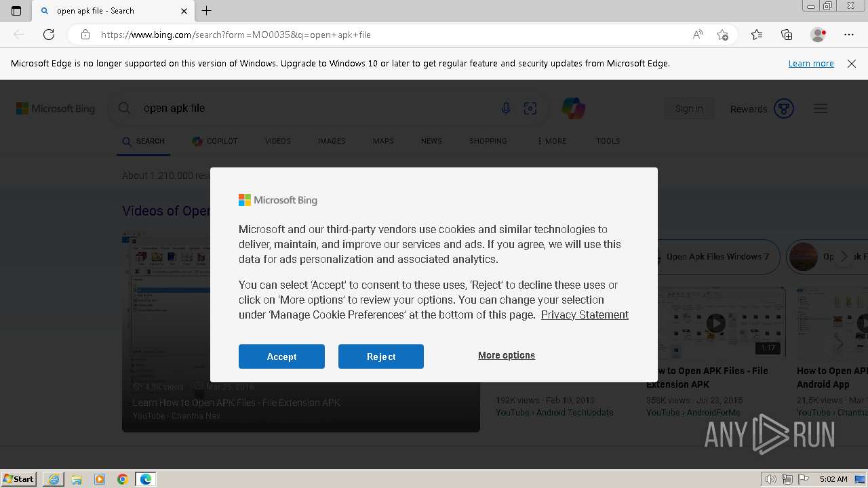The height and width of the screenshot is (488, 868).
Task: Launch Internet Explorer from the taskbar
Action: (54, 479)
